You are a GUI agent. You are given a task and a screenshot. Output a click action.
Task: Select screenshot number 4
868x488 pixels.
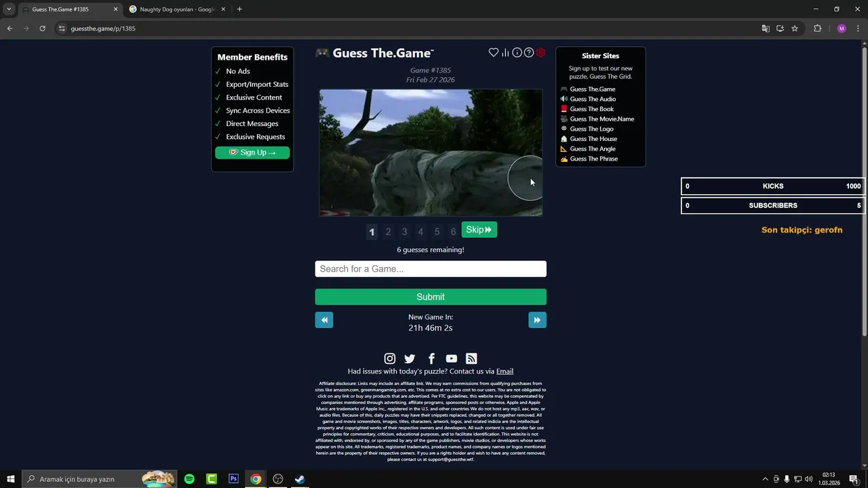[420, 232]
